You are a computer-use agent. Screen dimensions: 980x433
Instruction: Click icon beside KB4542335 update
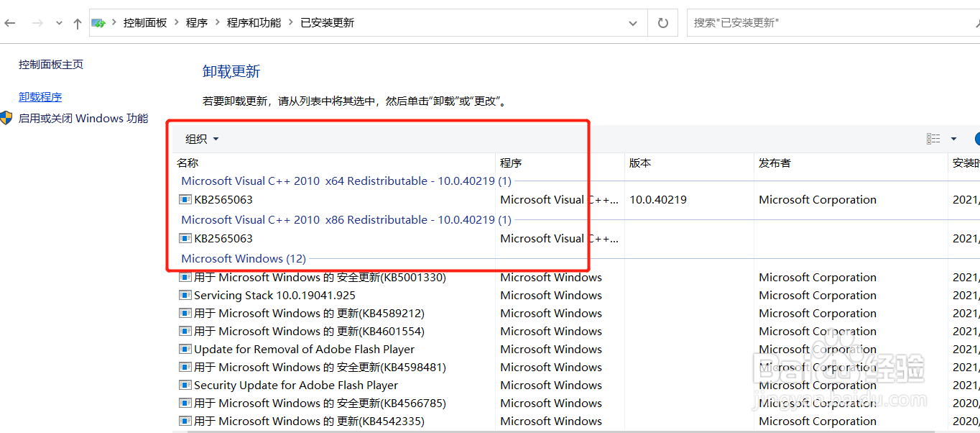(x=185, y=421)
